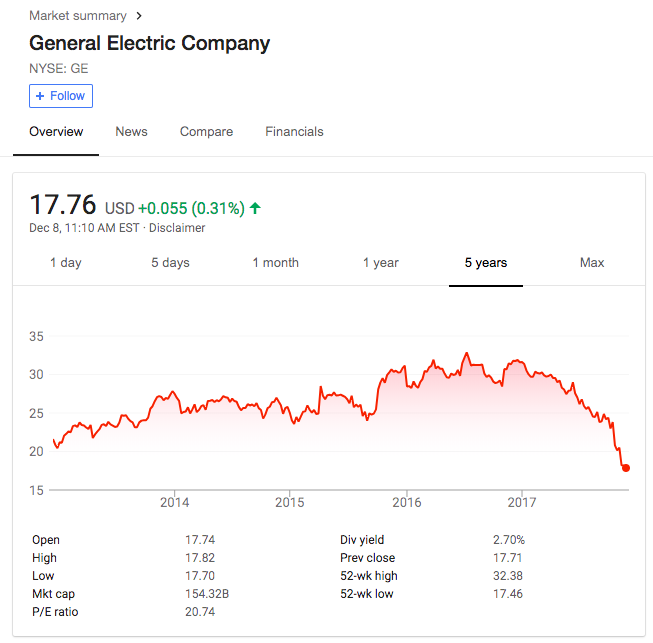Go to the Financials tab
653x643 pixels.
294,132
